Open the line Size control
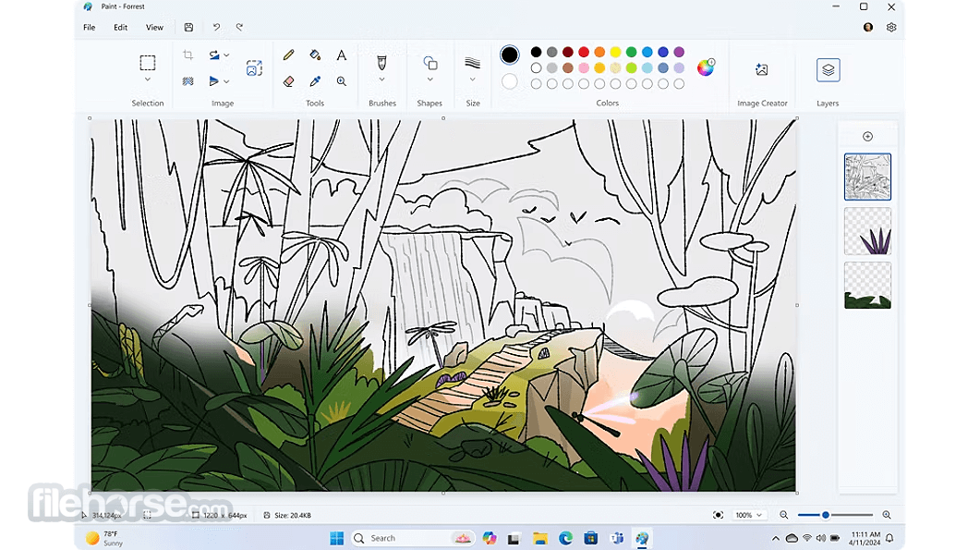Screen dimensions: 980x550 tap(473, 63)
